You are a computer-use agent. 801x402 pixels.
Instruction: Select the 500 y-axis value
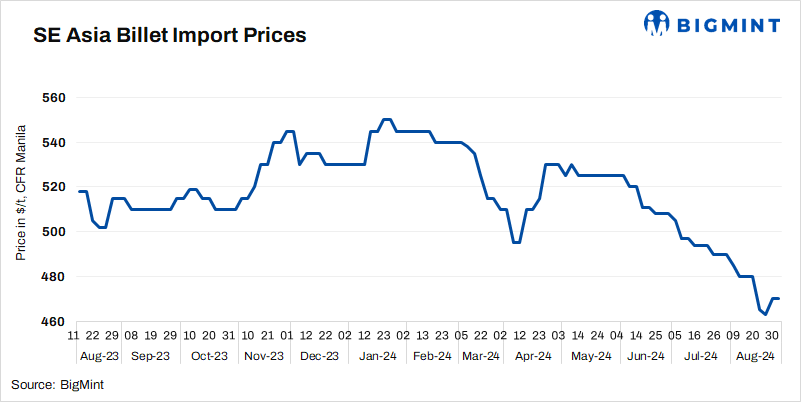tap(52, 232)
